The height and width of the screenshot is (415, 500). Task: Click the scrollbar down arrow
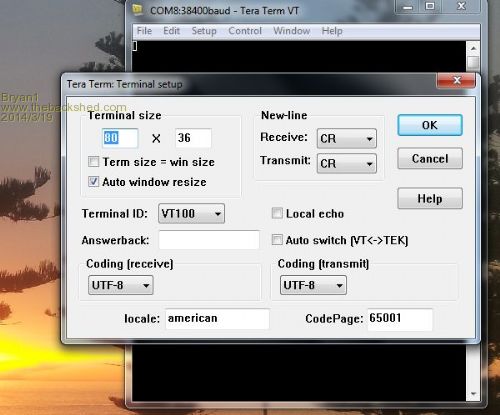(473, 394)
